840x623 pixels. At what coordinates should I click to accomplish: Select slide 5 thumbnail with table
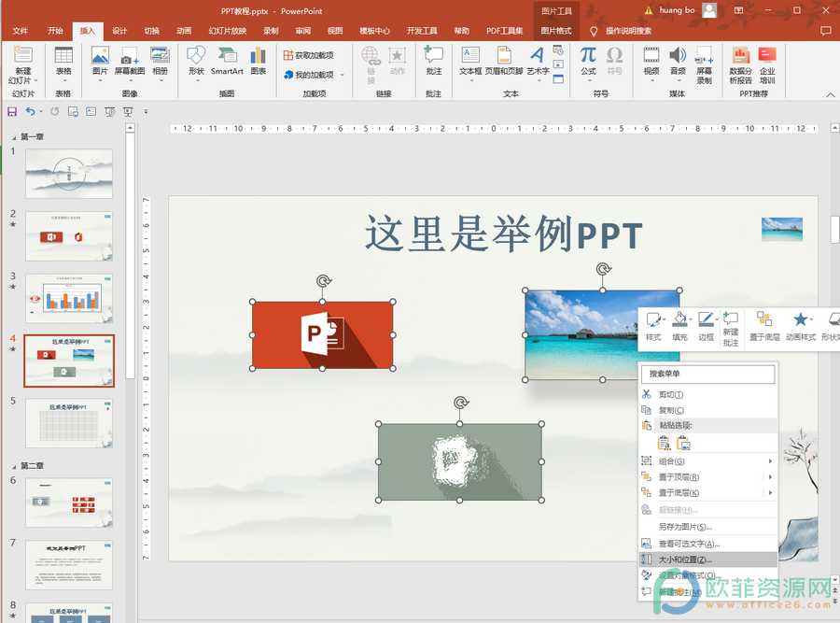pos(69,423)
